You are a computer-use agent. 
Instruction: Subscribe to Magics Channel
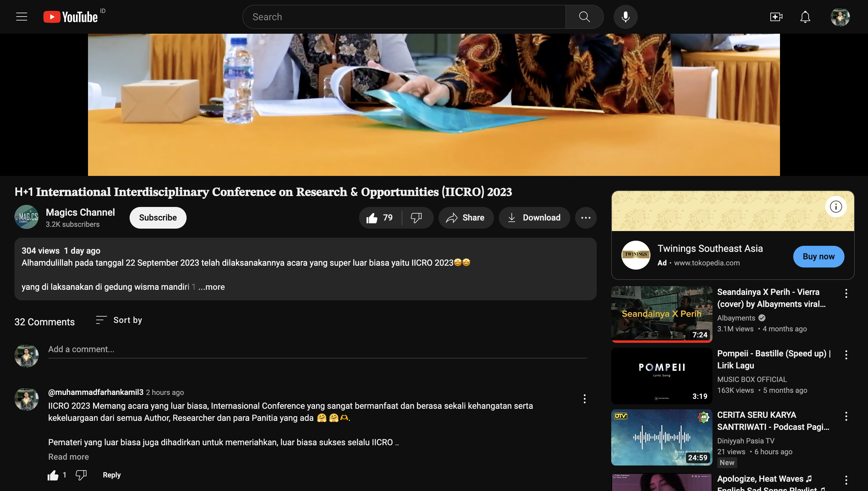tap(158, 217)
